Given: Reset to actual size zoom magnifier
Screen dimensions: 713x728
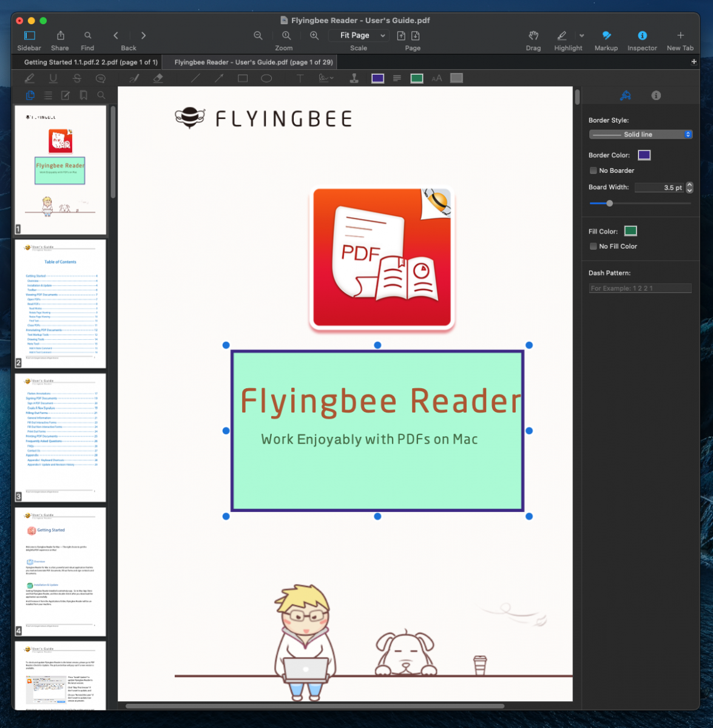Looking at the screenshot, I should tap(286, 36).
